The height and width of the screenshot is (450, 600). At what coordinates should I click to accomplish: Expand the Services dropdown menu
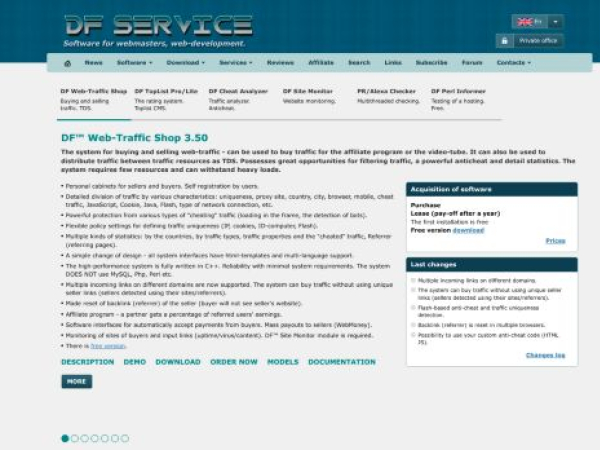pyautogui.click(x=236, y=62)
